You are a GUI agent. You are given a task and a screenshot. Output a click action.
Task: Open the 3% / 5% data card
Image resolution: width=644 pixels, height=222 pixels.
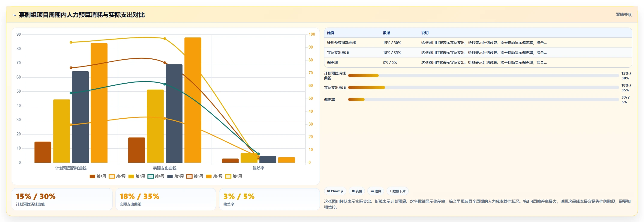pos(269,199)
